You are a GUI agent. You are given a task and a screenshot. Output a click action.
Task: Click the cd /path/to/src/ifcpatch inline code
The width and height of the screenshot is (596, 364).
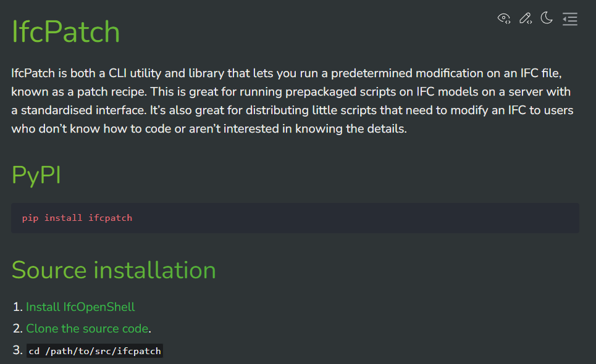tap(94, 350)
